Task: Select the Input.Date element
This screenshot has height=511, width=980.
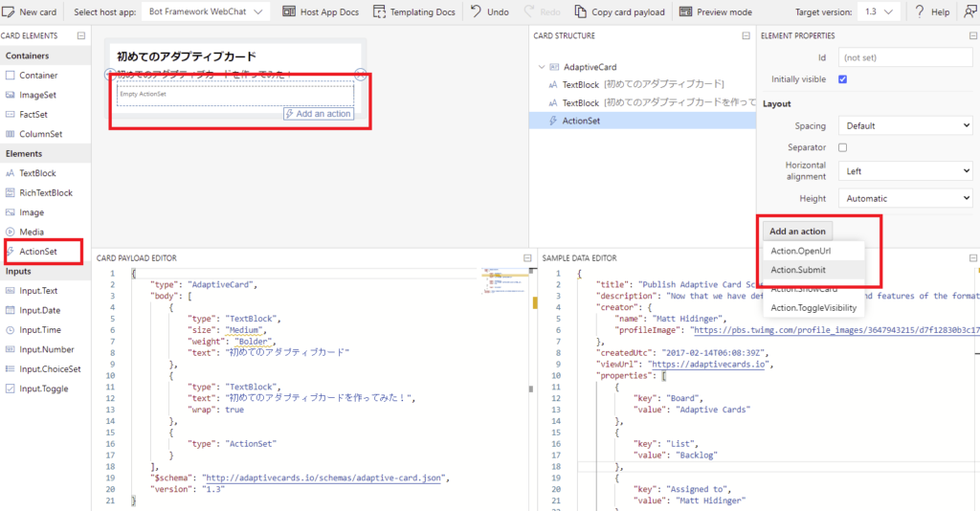Action: pos(45,310)
